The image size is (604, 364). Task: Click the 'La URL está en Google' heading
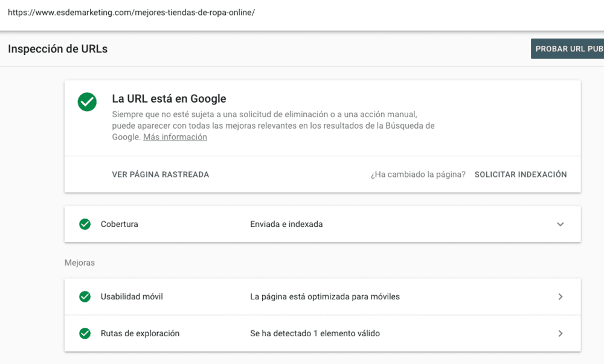[169, 99]
